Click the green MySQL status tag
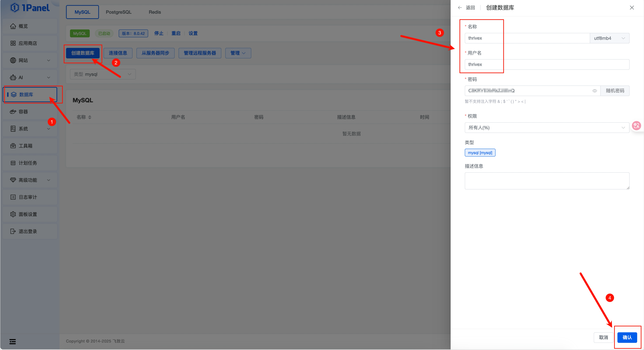Screen dimensions: 644x350 pos(80,33)
